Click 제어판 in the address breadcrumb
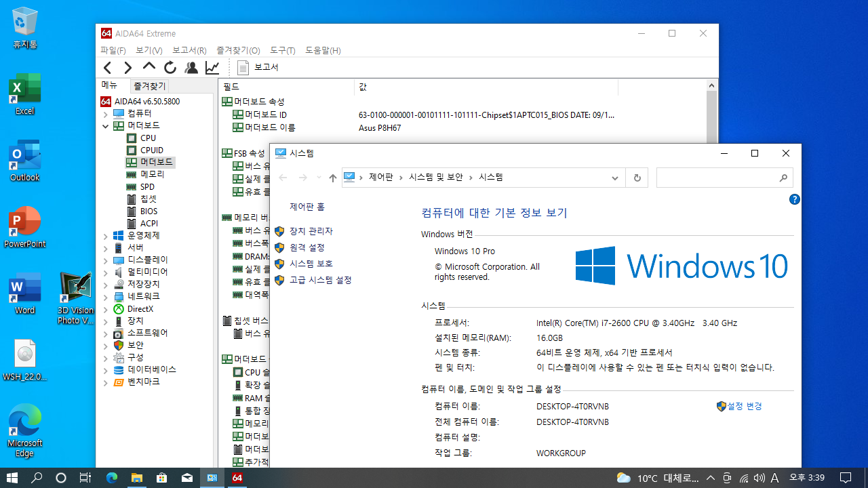The image size is (868, 488). click(381, 177)
